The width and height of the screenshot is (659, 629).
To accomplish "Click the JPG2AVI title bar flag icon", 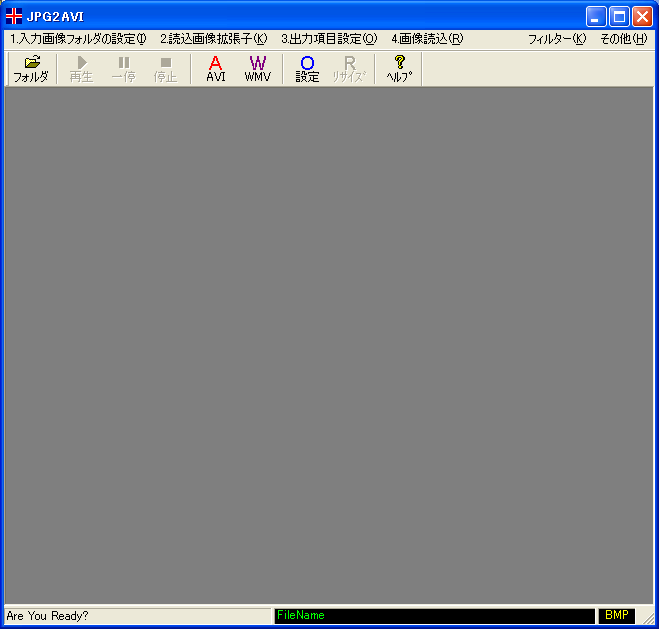I will tap(14, 16).
